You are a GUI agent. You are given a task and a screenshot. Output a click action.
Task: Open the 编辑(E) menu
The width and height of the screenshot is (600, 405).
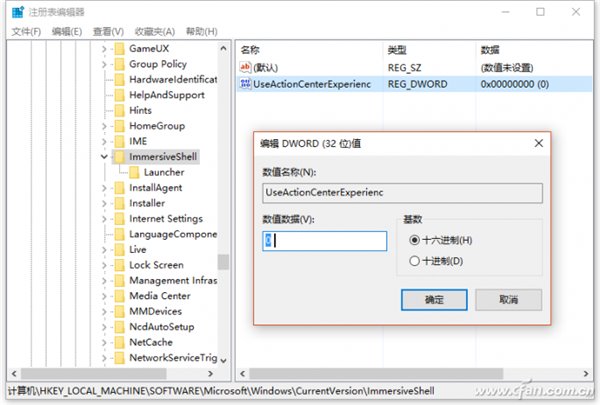point(67,31)
